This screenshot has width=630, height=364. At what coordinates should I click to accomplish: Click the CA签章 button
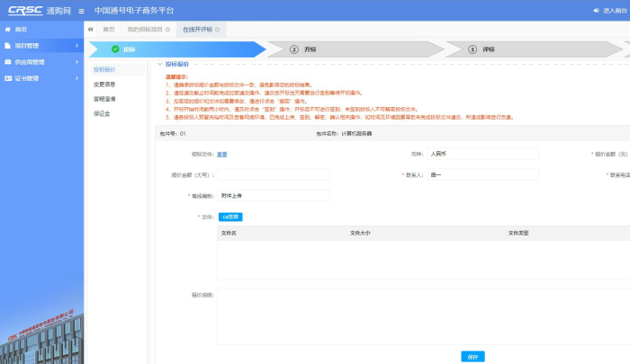point(230,217)
